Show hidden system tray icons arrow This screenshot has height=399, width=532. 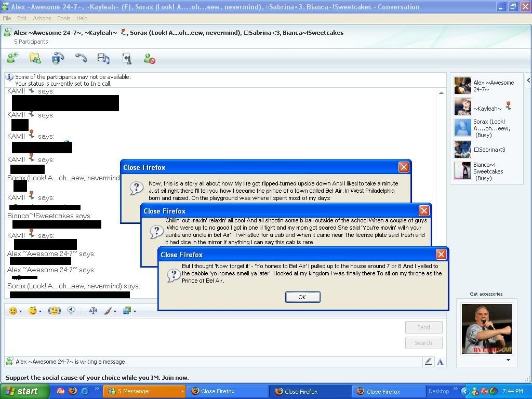pyautogui.click(x=464, y=391)
